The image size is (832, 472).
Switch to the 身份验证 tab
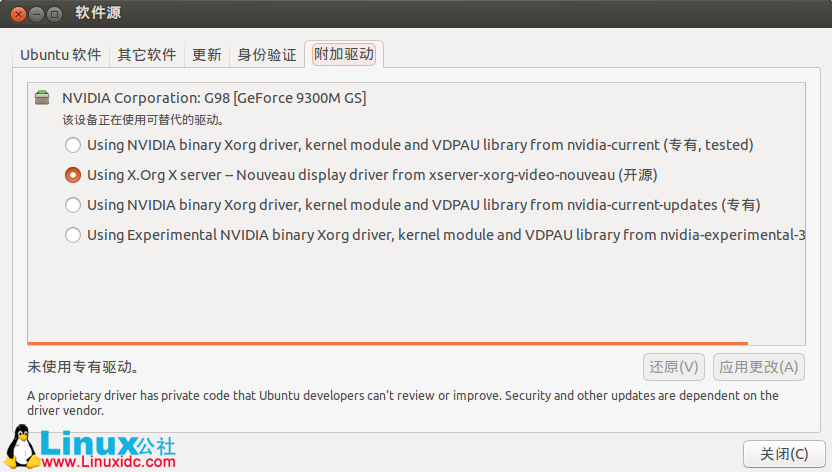click(x=266, y=55)
